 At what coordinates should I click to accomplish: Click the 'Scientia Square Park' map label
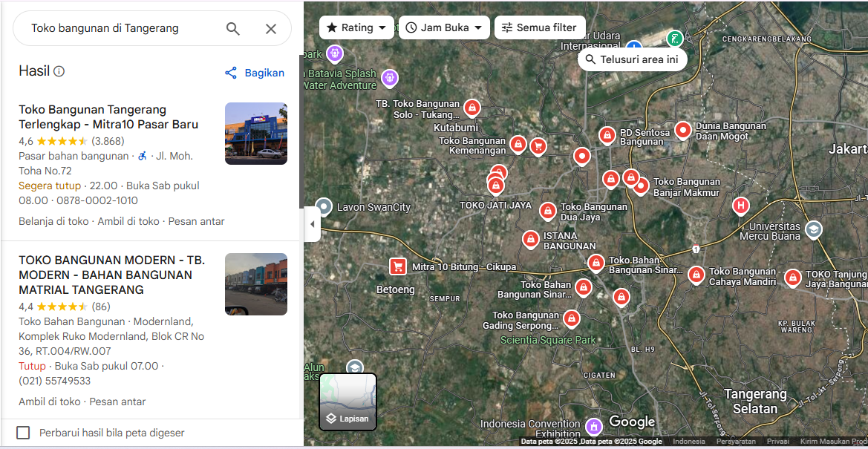[548, 340]
